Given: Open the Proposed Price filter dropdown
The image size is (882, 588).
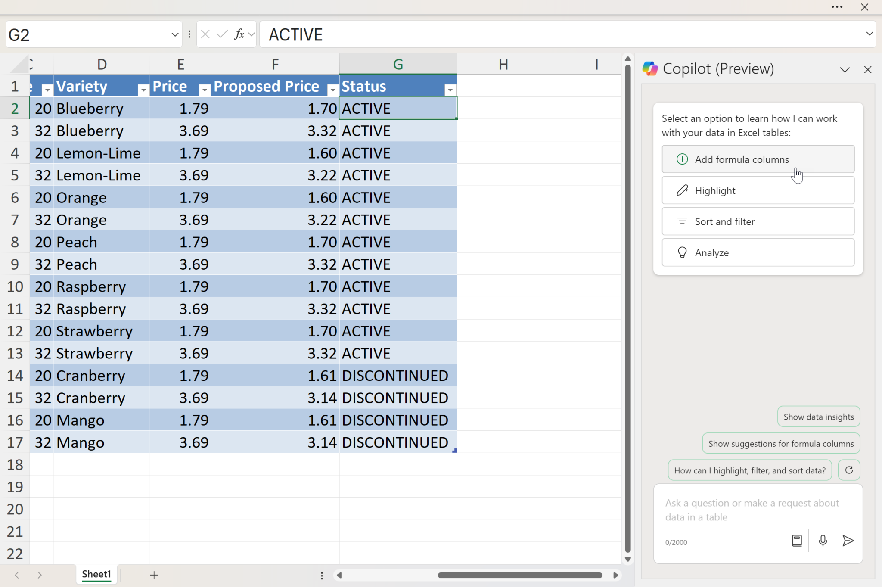Looking at the screenshot, I should pyautogui.click(x=332, y=90).
